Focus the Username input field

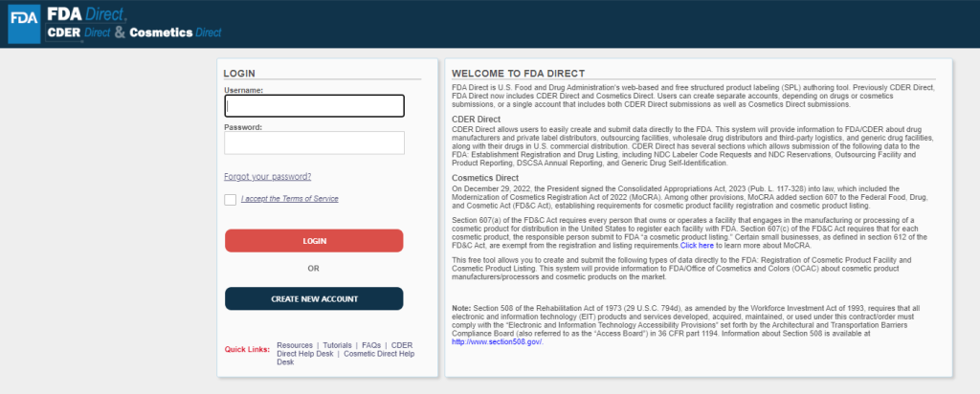(314, 105)
